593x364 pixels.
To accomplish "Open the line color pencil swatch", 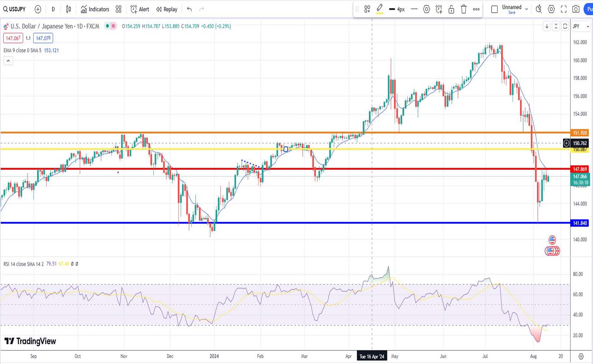I will coord(379,9).
